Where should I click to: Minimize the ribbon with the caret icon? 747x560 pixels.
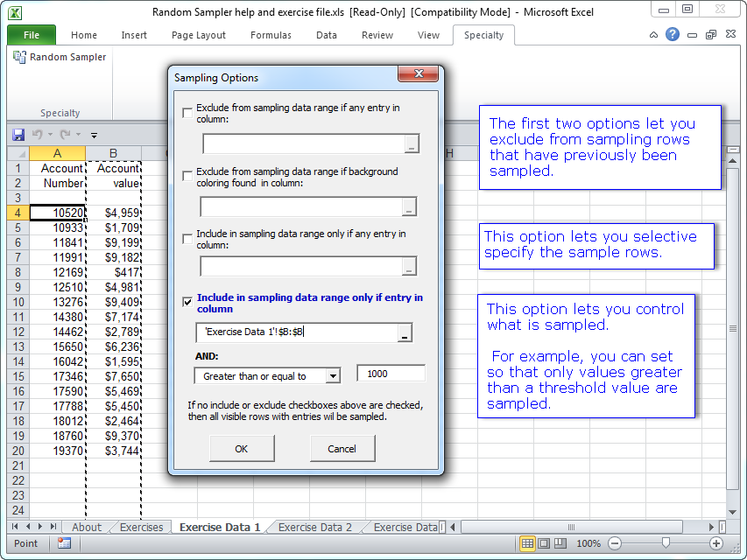653,35
